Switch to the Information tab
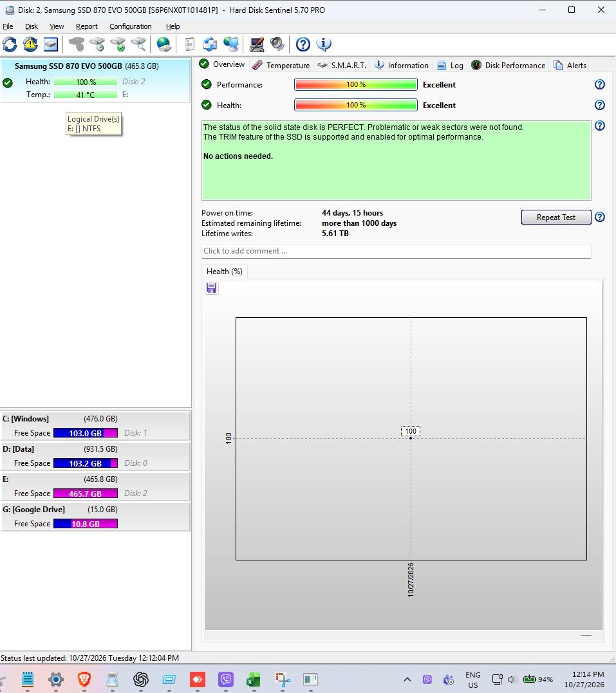The width and height of the screenshot is (616, 693). [402, 66]
